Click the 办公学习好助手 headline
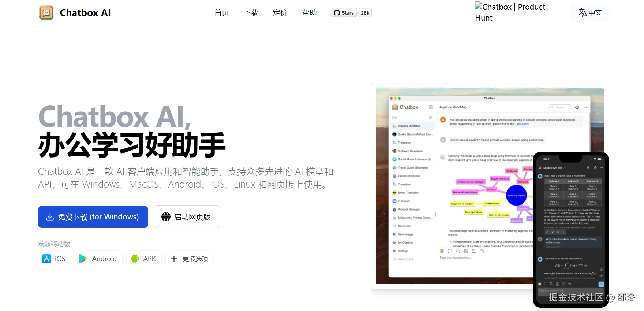This screenshot has height=311, width=644. 132,145
